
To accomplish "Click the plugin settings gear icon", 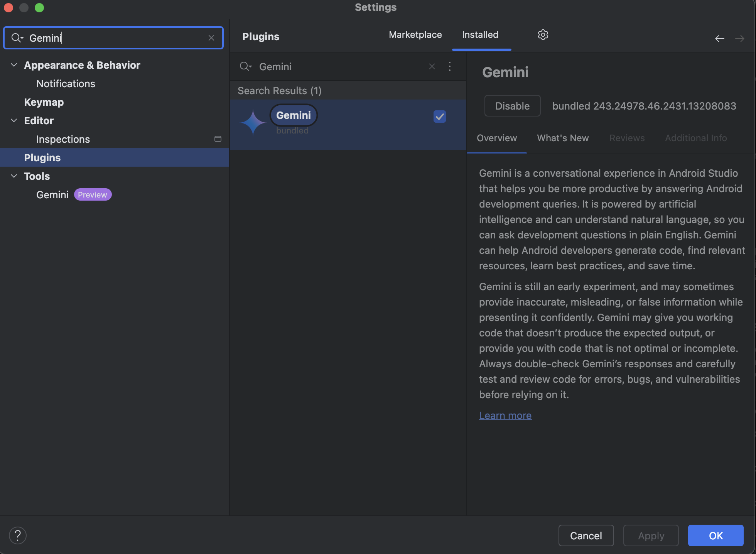I will [x=543, y=35].
